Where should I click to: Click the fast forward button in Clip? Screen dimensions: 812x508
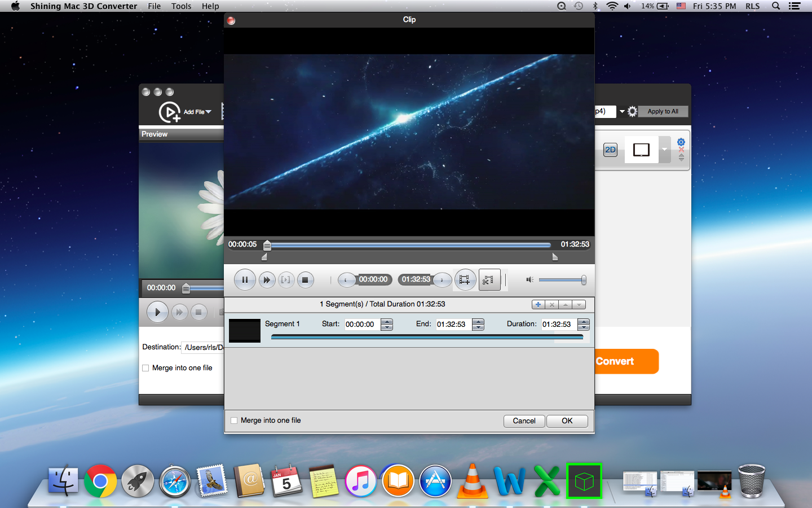pos(266,280)
